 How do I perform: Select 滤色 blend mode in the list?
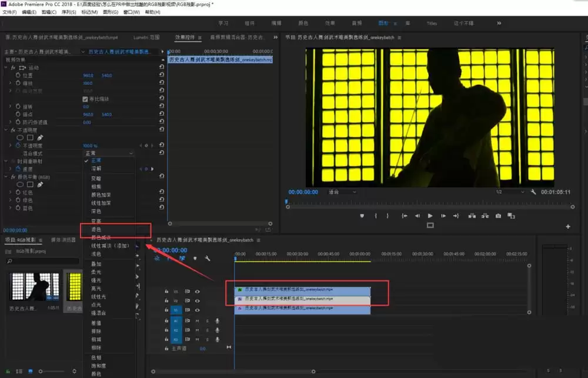click(96, 229)
